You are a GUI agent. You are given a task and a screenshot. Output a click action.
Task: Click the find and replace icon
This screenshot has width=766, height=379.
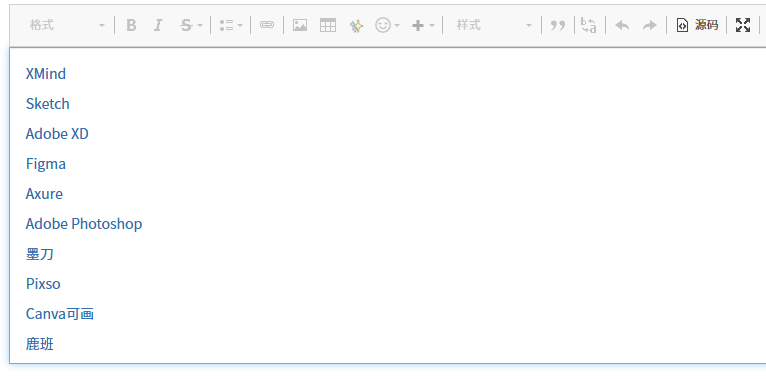[x=589, y=25]
